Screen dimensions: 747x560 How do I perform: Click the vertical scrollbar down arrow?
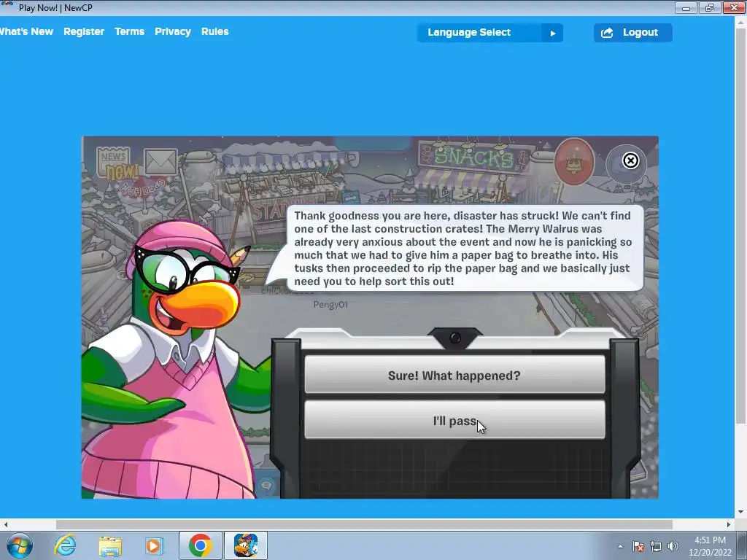740,513
